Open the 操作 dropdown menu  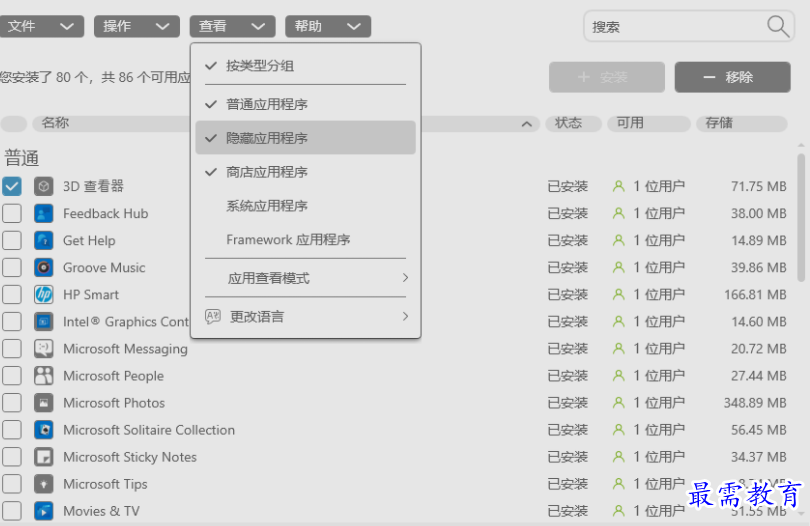click(137, 26)
